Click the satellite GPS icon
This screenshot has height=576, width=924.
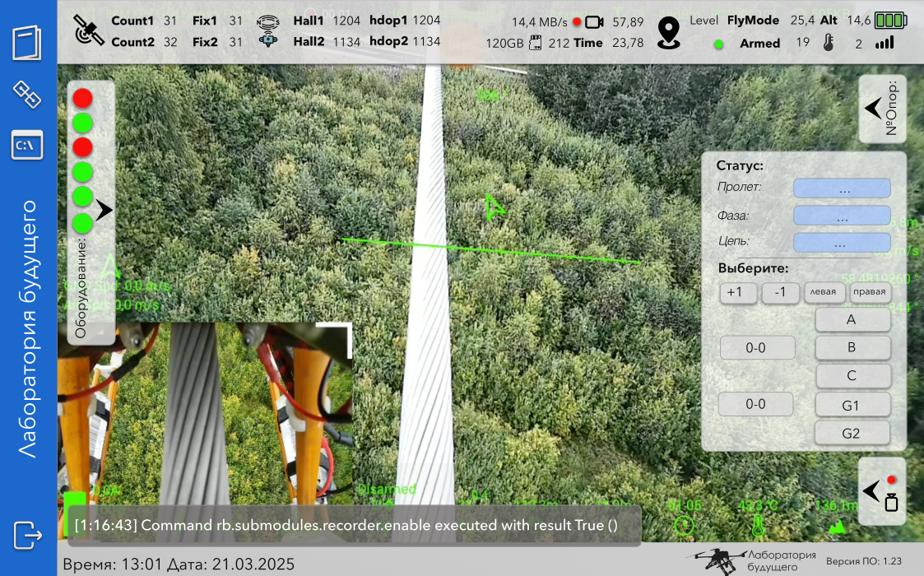pyautogui.click(x=88, y=30)
